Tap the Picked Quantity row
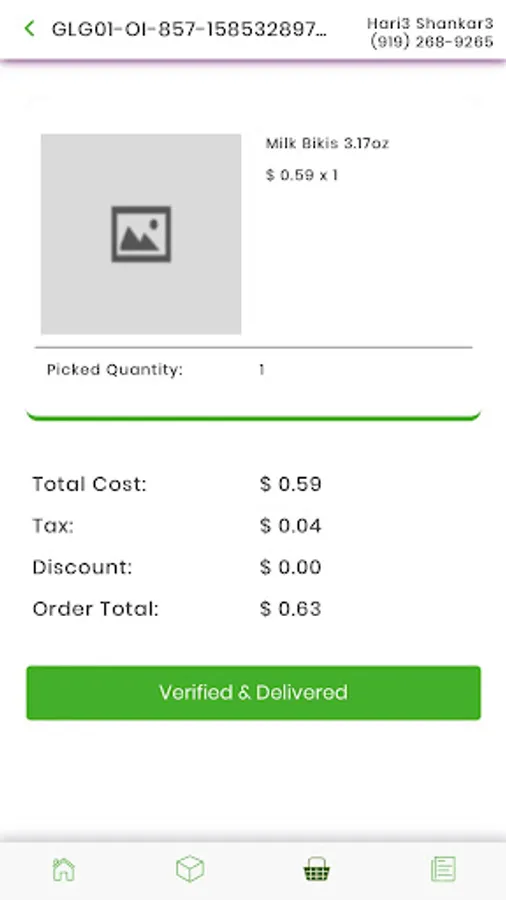The height and width of the screenshot is (900, 506). [x=254, y=369]
